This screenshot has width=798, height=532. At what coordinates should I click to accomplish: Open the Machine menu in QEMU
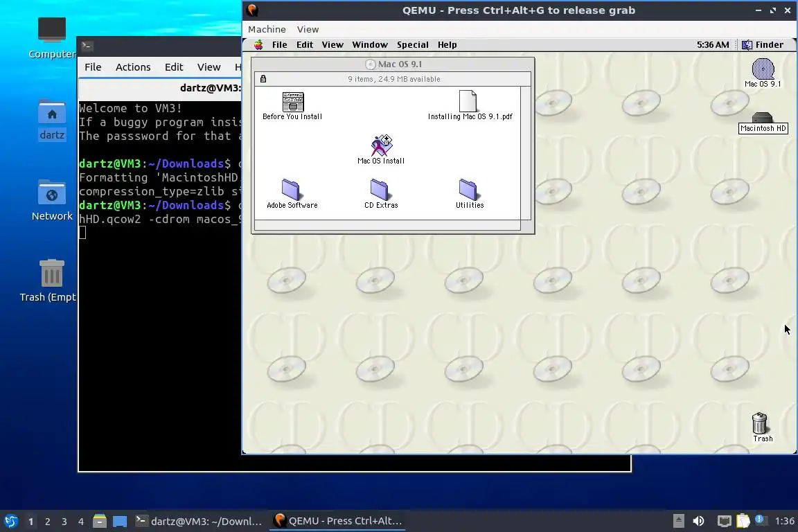point(267,30)
